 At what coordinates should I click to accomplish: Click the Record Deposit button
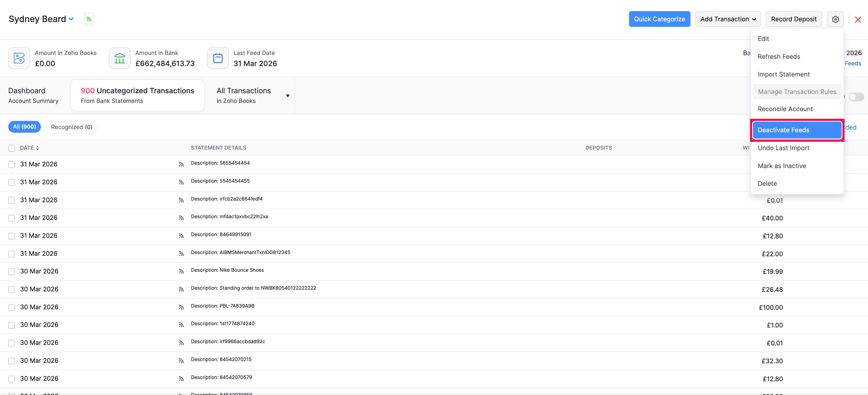click(x=794, y=19)
